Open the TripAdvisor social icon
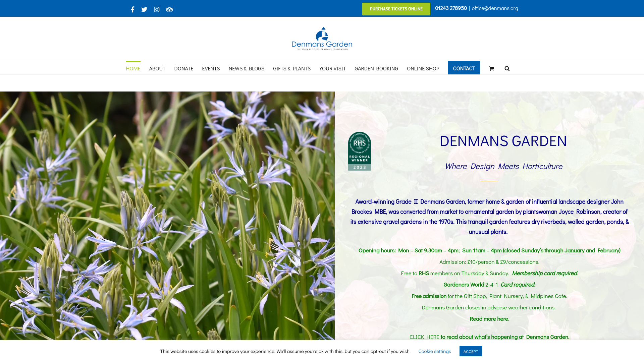 [x=169, y=9]
